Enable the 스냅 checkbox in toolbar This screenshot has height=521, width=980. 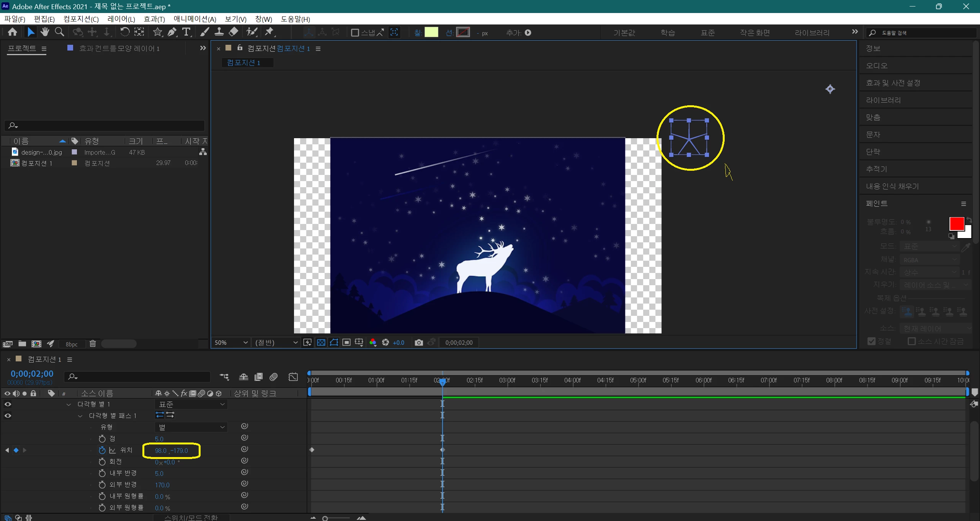pos(355,33)
